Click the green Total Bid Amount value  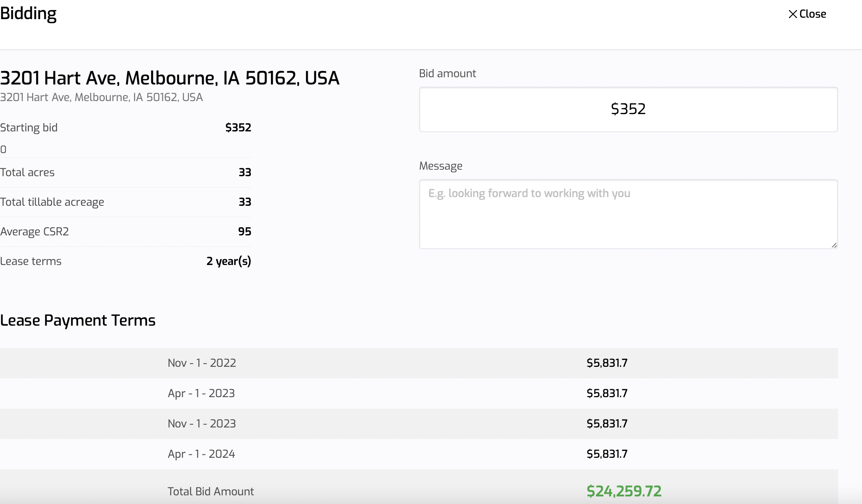click(x=624, y=491)
